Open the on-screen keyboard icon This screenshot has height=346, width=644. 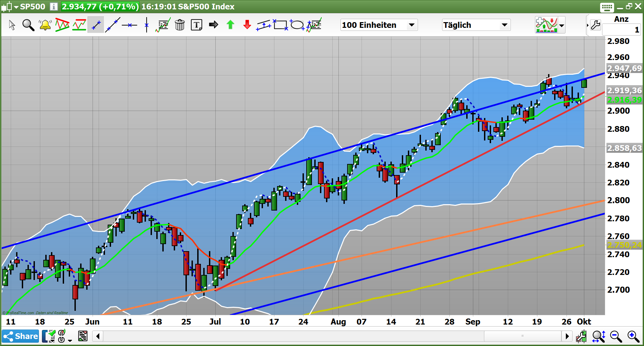(x=607, y=7)
